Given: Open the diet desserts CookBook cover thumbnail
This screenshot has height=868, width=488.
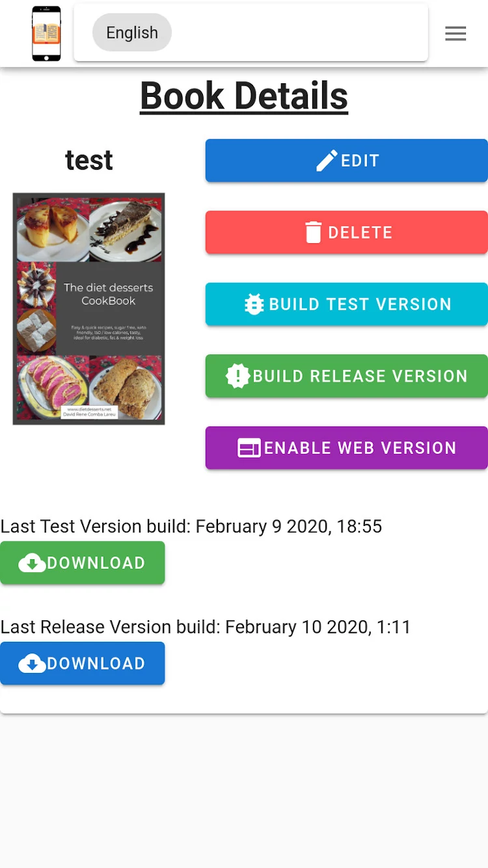Looking at the screenshot, I should pyautogui.click(x=88, y=309).
